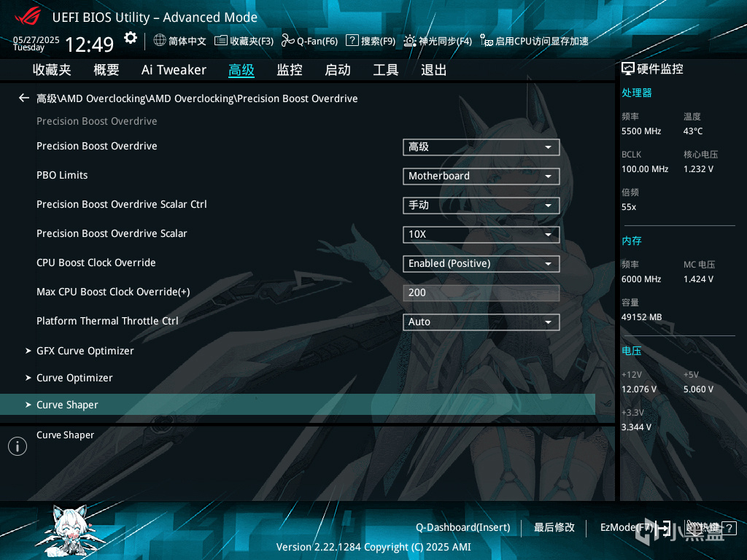
Task: Click the hotkeys question mark icon at bottom right
Action: (x=729, y=528)
